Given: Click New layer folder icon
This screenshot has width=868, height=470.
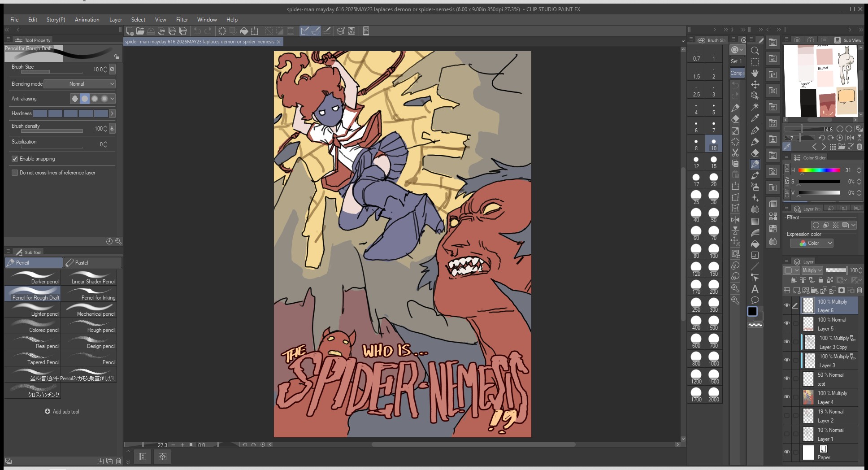Looking at the screenshot, I should click(816, 290).
